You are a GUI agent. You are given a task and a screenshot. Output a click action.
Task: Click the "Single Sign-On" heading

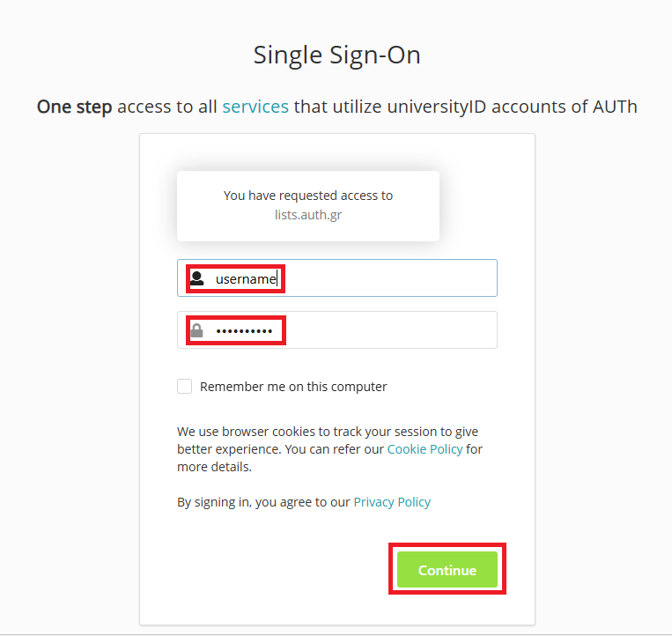[x=336, y=55]
